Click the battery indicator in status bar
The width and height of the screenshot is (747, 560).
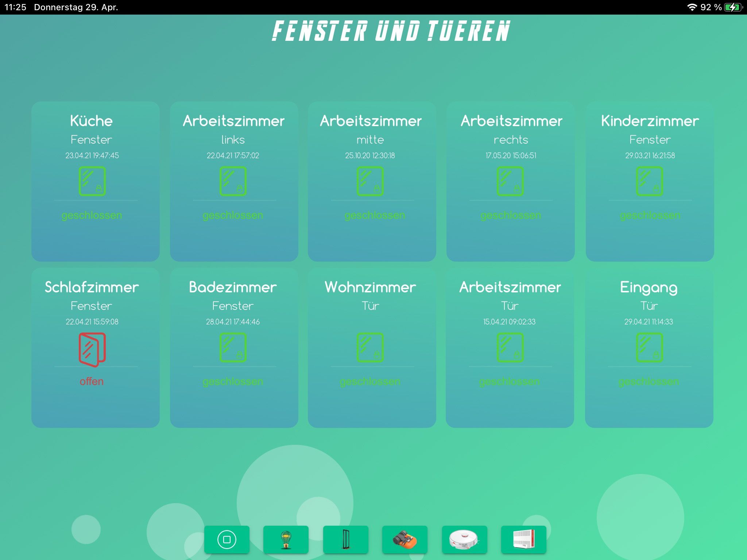tap(732, 7)
